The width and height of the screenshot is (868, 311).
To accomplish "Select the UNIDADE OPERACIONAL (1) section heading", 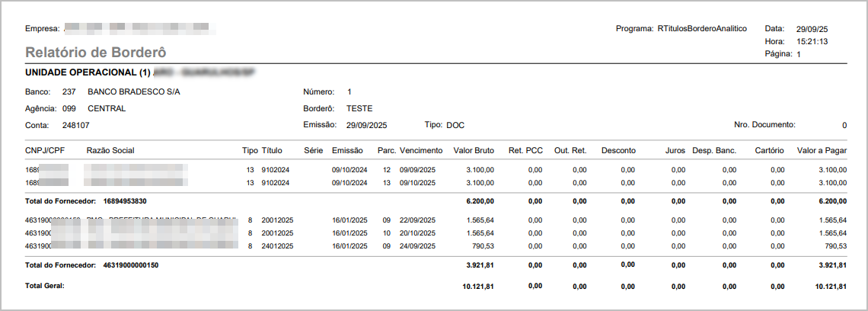I will point(86,72).
